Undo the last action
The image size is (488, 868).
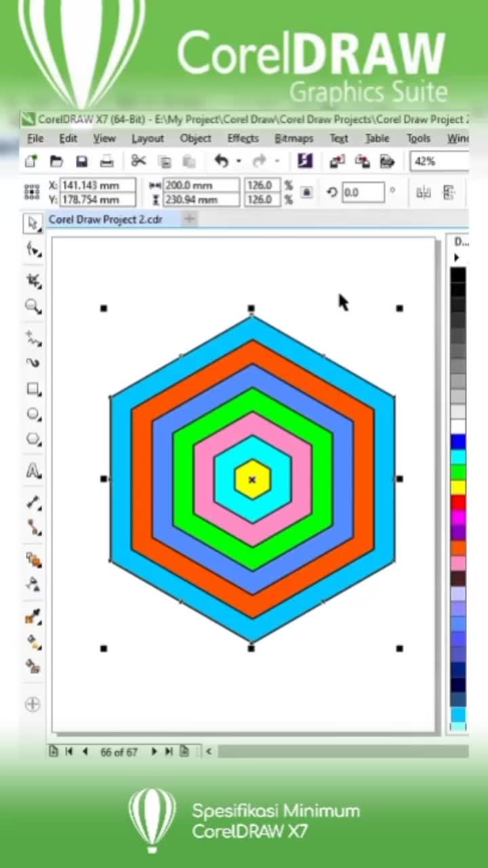222,161
